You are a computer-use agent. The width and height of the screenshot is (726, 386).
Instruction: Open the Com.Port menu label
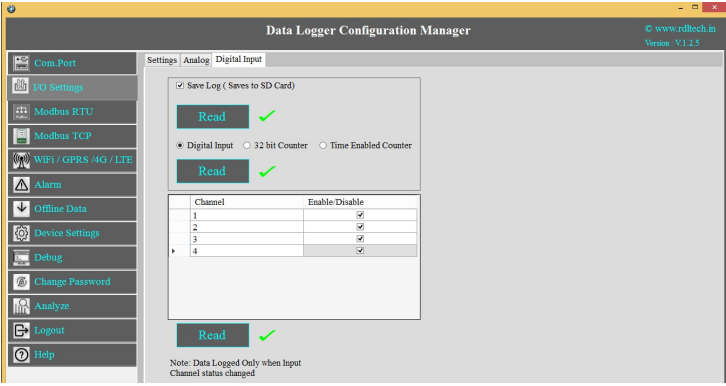(55, 63)
